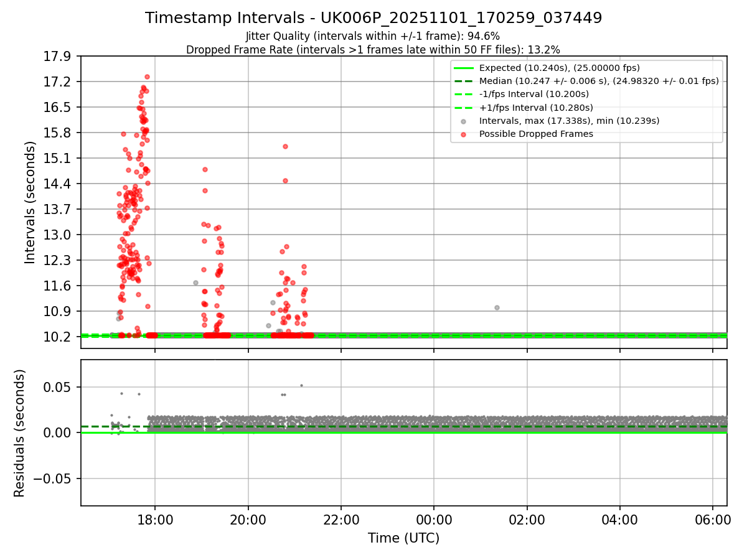This screenshot has width=747, height=560.
Task: Click the 02:00 time tick label
Action: tap(527, 519)
